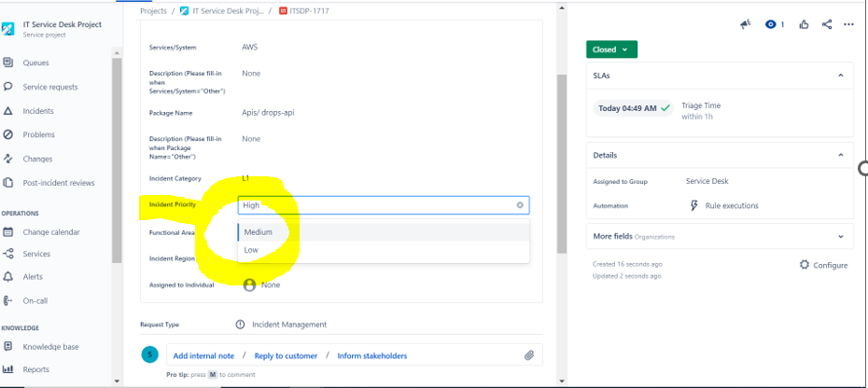Click the share icon
Screen dimensions: 868x388
(827, 24)
